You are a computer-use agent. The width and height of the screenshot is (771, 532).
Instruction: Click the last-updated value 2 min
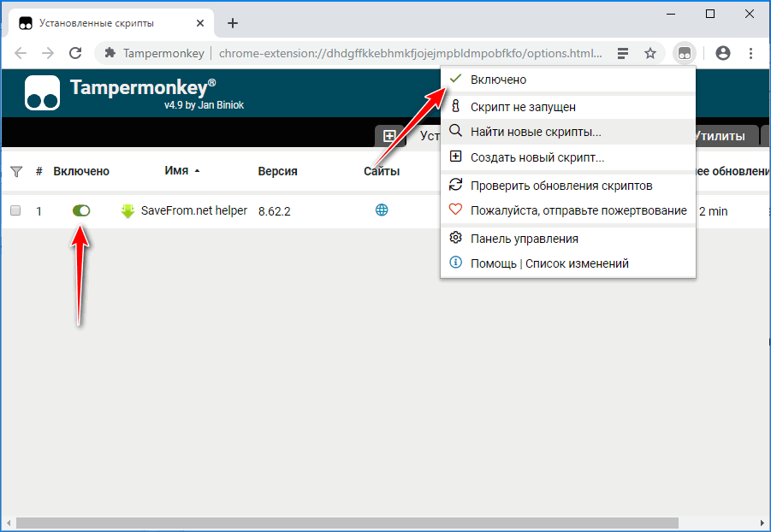click(713, 211)
